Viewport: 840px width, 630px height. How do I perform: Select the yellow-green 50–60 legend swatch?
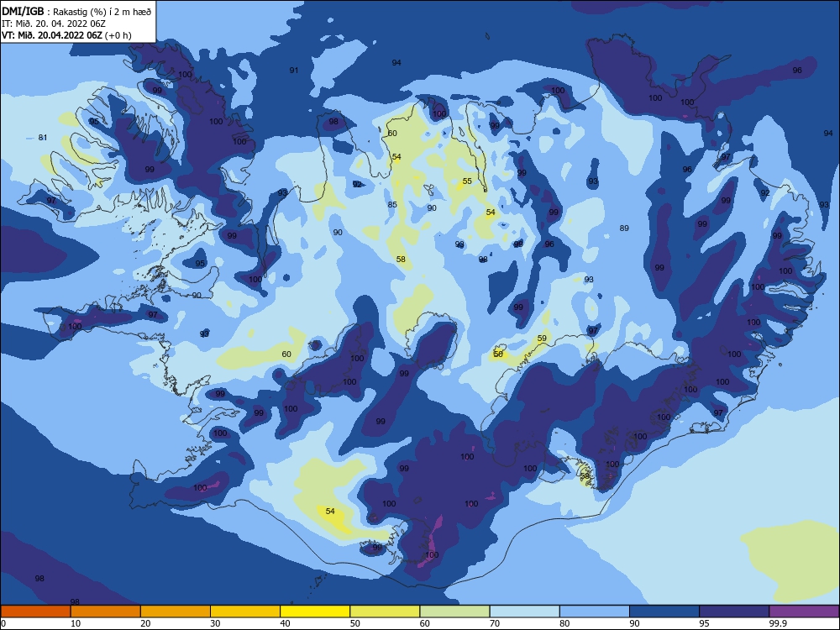(385, 612)
